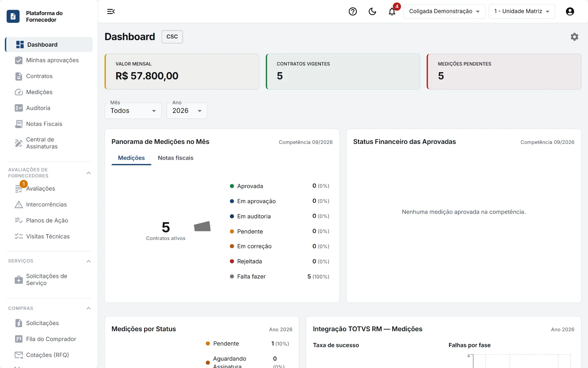The image size is (588, 368).
Task: Open Fila do Comprador page
Action: 49,339
